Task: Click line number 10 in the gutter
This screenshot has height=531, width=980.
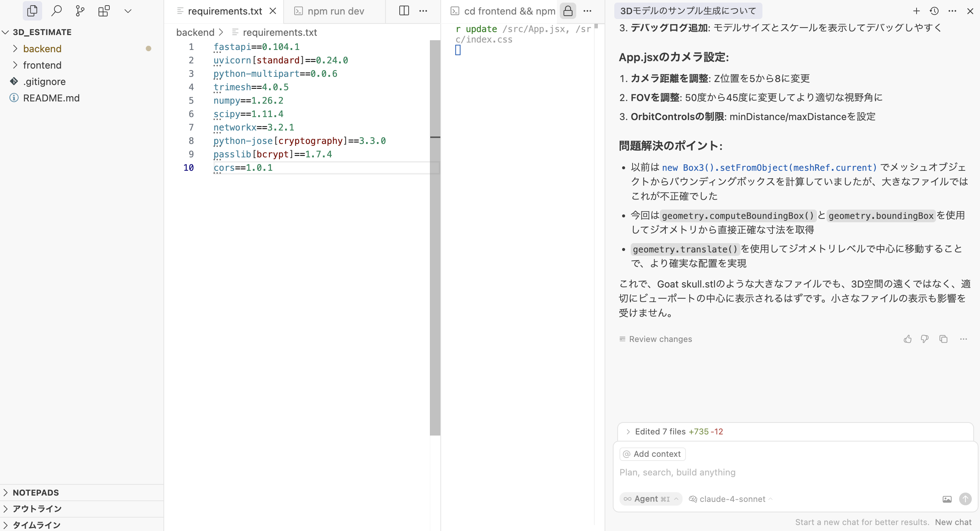Action: pyautogui.click(x=189, y=168)
